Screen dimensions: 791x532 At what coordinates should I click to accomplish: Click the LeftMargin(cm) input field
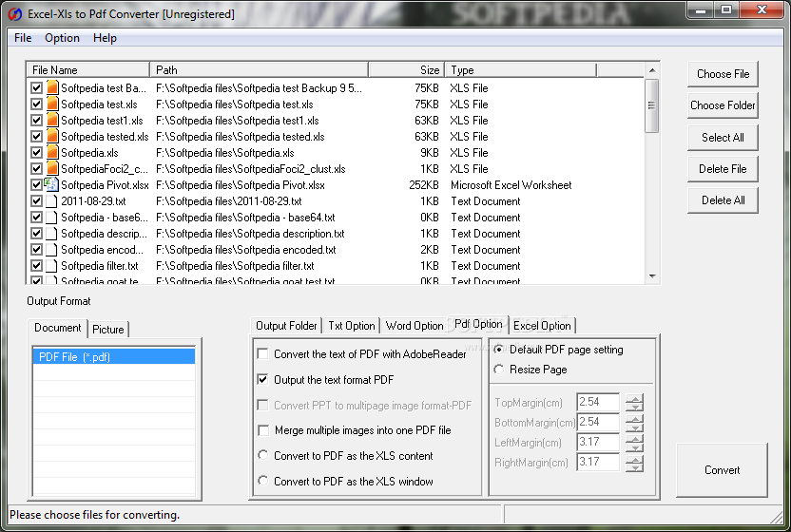tap(598, 443)
